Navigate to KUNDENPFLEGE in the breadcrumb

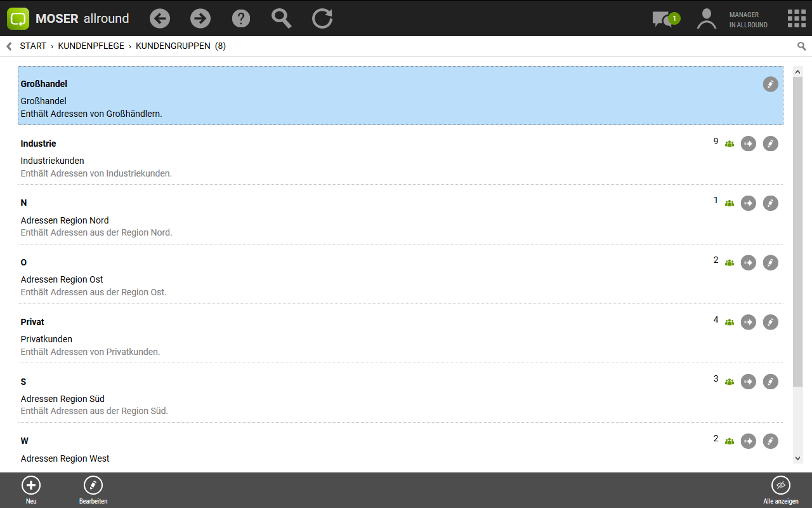pos(91,46)
